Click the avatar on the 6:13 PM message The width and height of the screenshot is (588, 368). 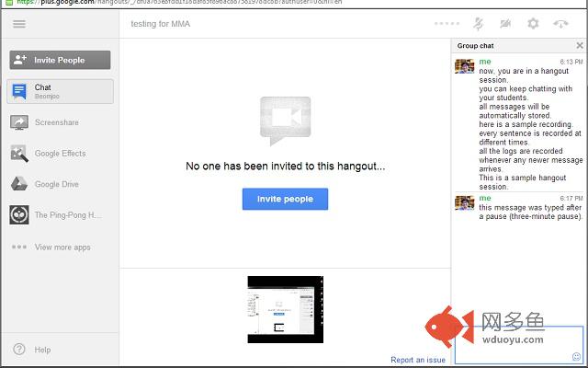pyautogui.click(x=465, y=66)
